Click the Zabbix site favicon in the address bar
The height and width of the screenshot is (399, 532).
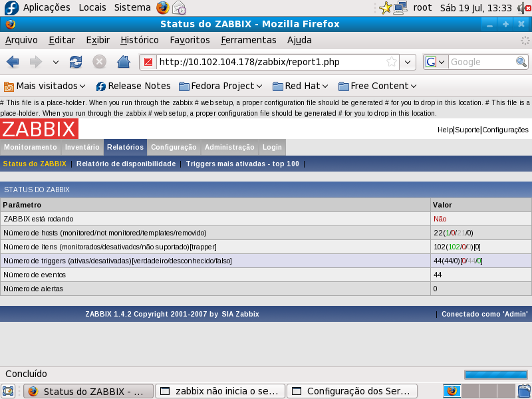click(x=148, y=62)
